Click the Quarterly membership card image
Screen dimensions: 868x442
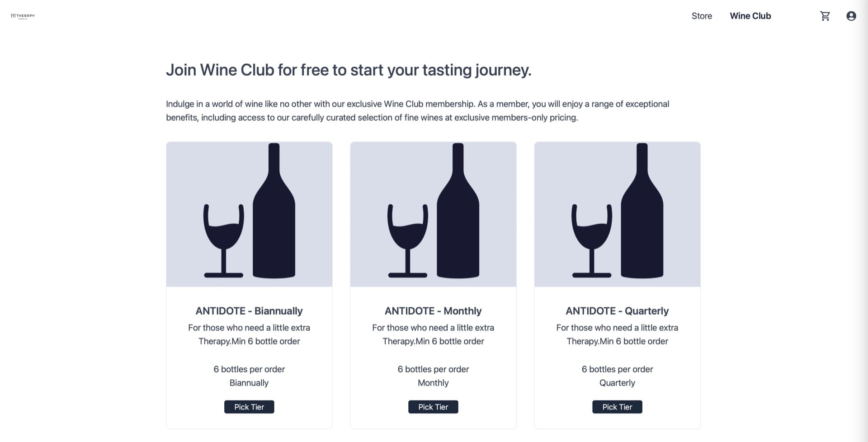[x=617, y=214]
